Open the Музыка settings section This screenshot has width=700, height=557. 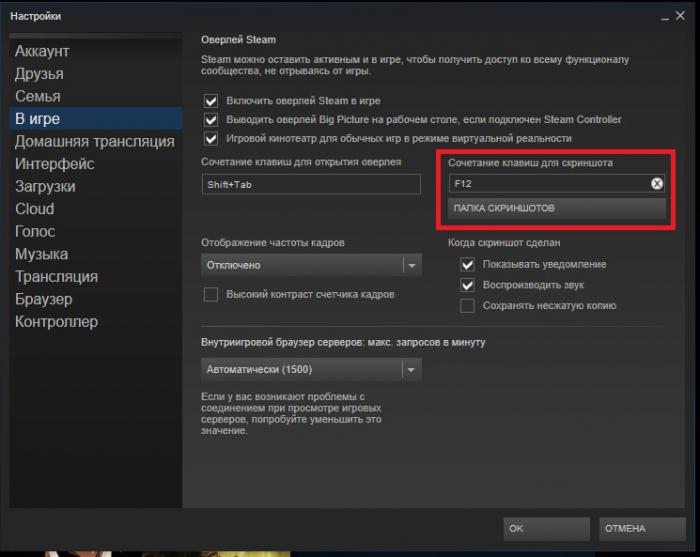(96, 254)
